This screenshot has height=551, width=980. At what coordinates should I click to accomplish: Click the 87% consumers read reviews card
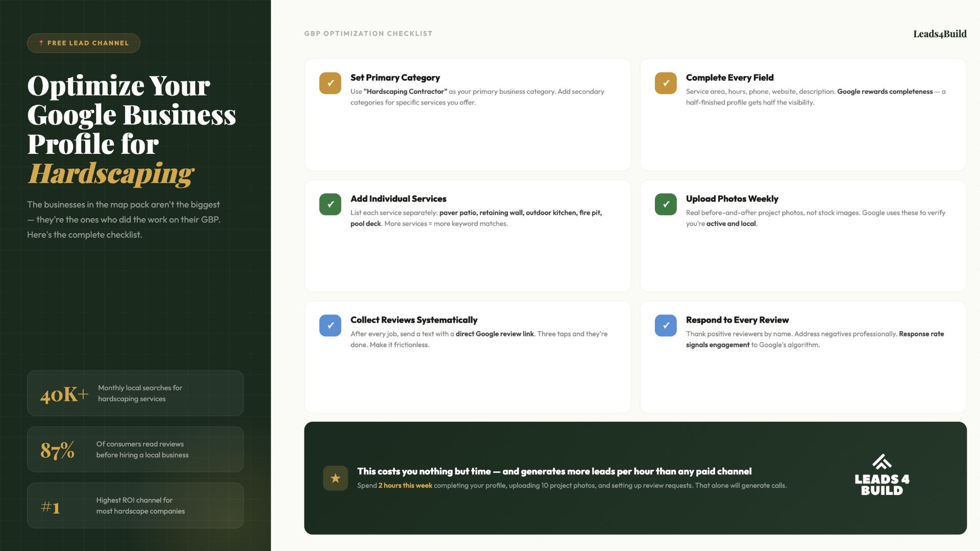[x=135, y=449]
